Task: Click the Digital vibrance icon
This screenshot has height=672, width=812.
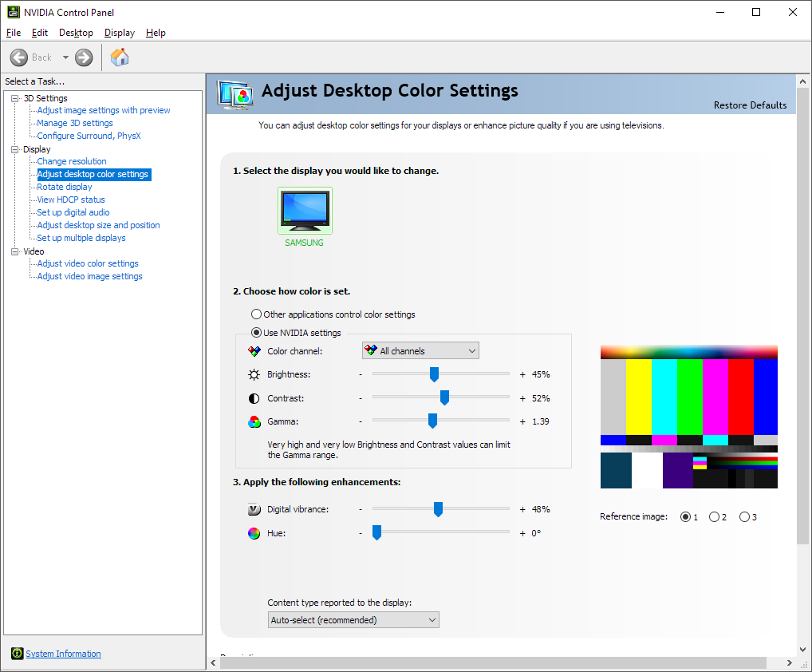Action: click(x=254, y=509)
